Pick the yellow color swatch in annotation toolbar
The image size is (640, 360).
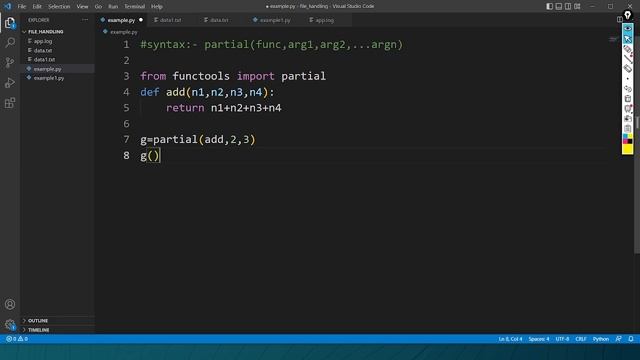click(628, 149)
